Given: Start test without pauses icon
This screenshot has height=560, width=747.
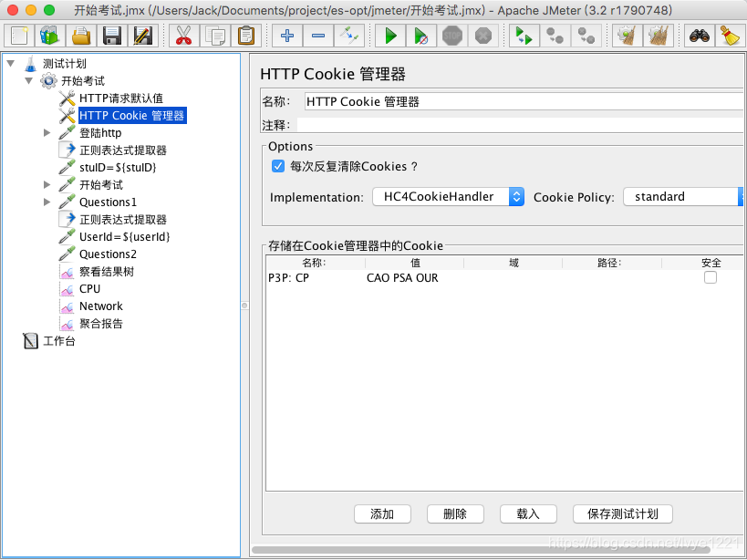Looking at the screenshot, I should [421, 36].
